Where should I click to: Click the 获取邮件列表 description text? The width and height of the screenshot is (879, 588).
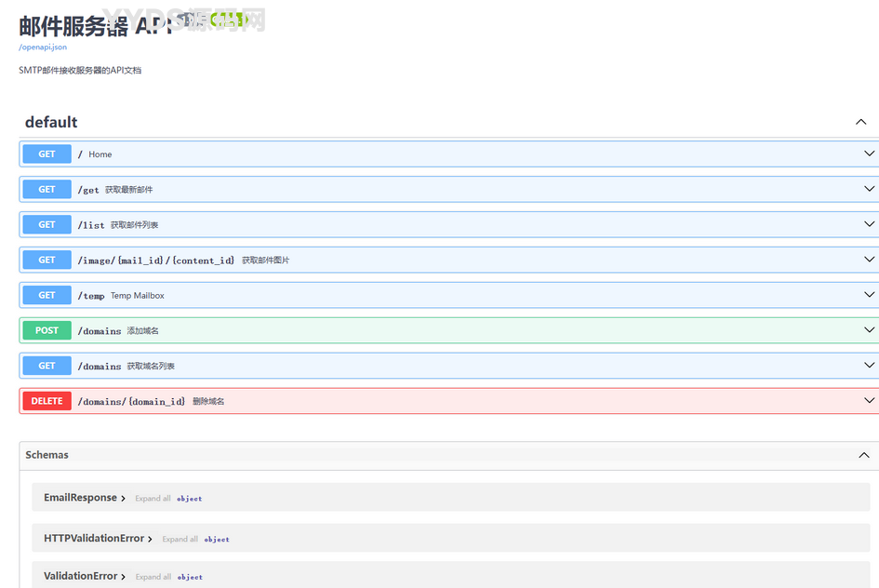click(135, 225)
